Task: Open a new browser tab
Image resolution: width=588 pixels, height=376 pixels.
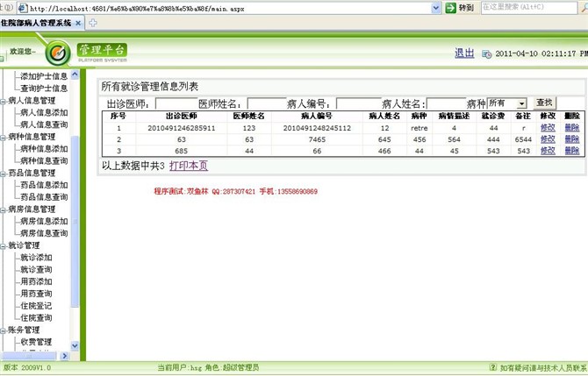Action: click(x=93, y=23)
